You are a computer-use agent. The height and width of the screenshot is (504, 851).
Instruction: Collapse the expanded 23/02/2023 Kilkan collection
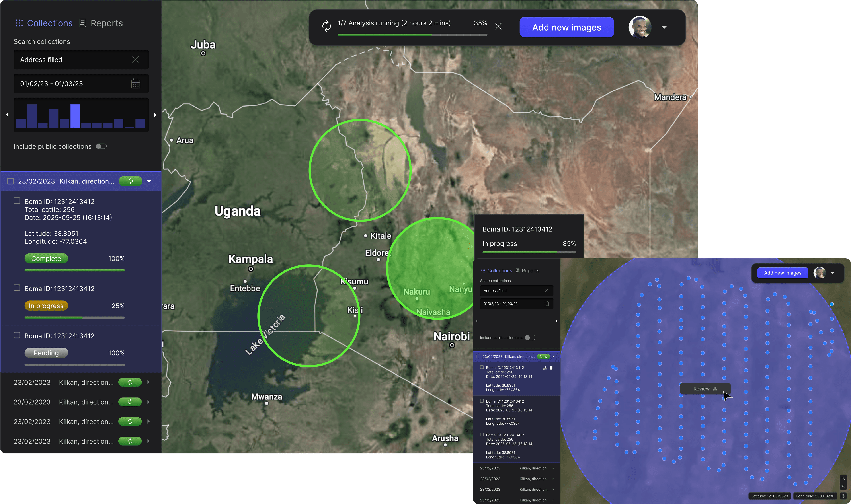pyautogui.click(x=148, y=181)
